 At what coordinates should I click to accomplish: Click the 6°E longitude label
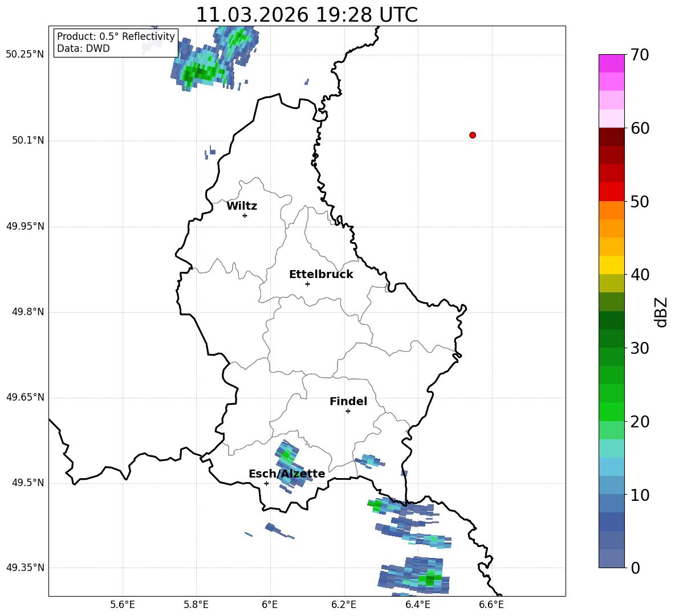click(270, 605)
